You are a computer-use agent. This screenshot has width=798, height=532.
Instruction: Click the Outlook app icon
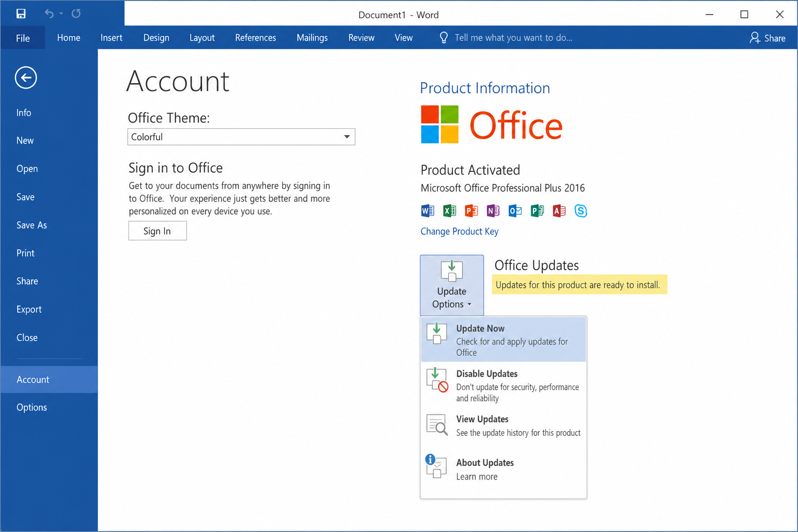[x=515, y=210]
